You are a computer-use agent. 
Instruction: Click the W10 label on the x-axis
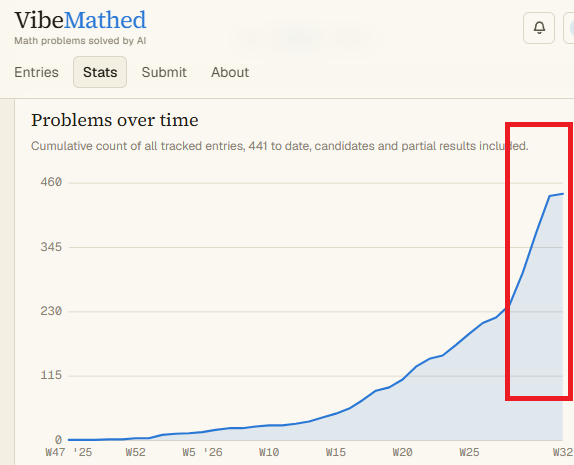coord(269,453)
